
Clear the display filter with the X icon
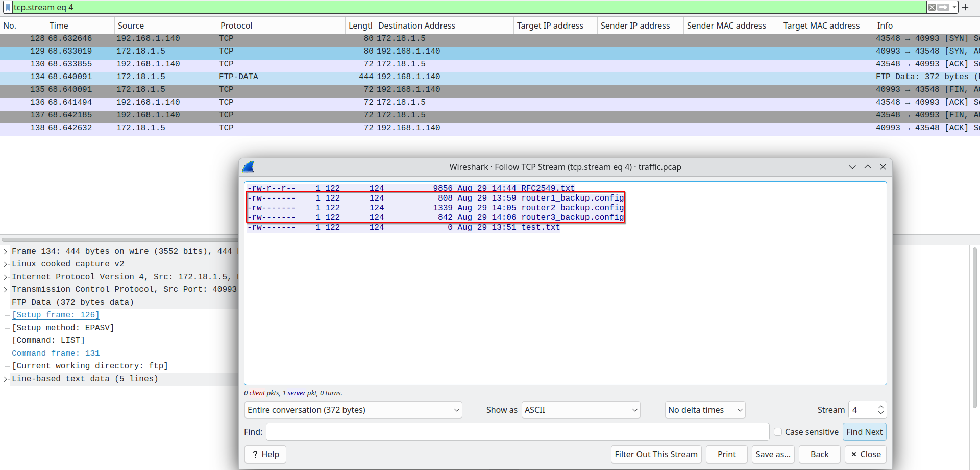click(x=932, y=7)
